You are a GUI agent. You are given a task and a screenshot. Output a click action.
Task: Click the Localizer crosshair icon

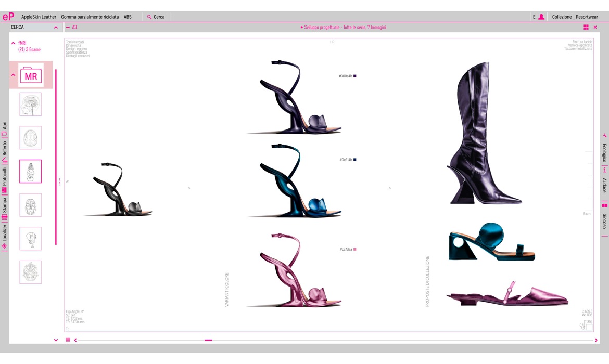click(4, 246)
